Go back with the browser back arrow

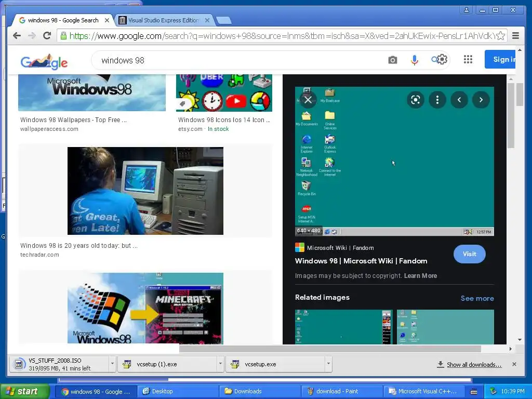click(17, 36)
